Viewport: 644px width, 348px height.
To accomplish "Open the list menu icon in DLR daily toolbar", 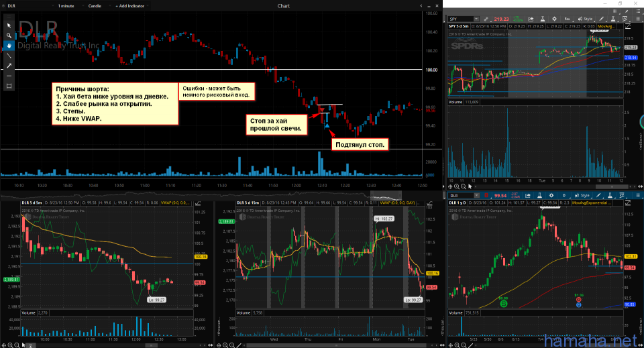I will [638, 195].
